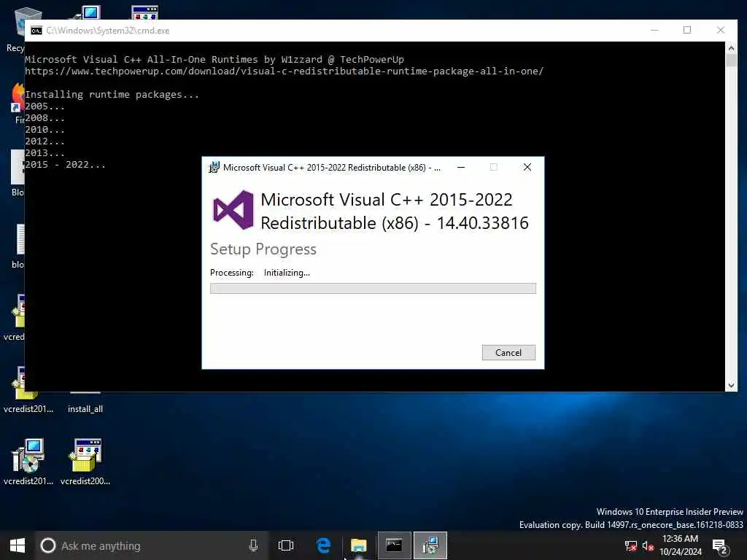Select the Recycle Bin desktop icon
The height and width of the screenshot is (560, 747).
pos(15,28)
